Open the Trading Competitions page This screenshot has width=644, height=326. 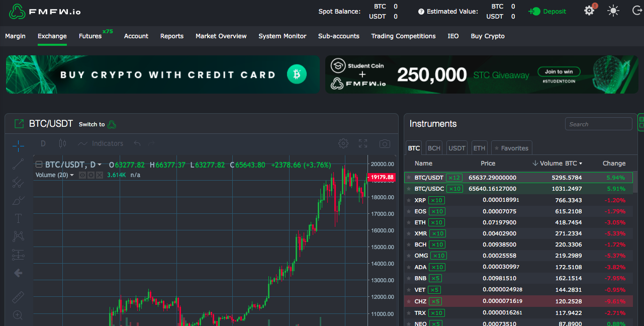[x=403, y=36]
